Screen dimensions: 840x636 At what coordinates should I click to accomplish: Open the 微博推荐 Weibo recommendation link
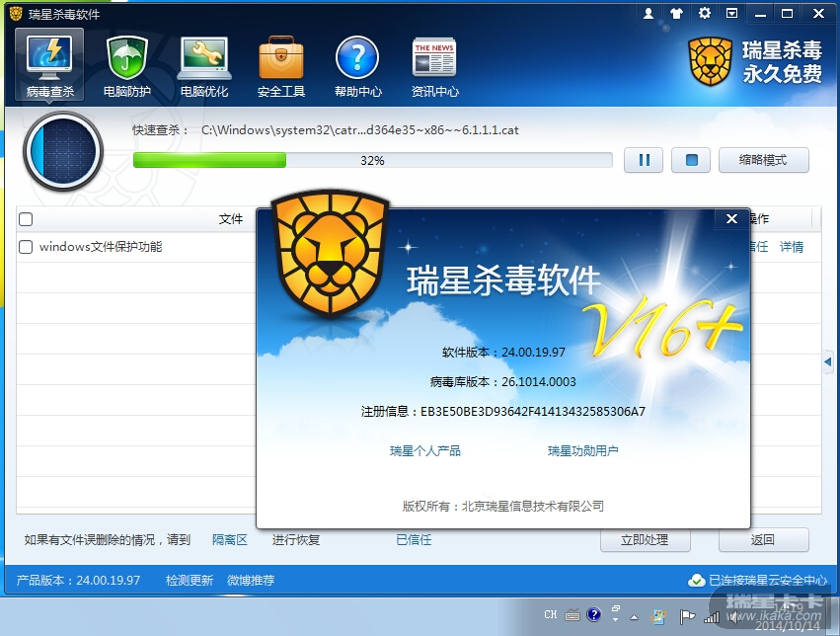pyautogui.click(x=251, y=581)
